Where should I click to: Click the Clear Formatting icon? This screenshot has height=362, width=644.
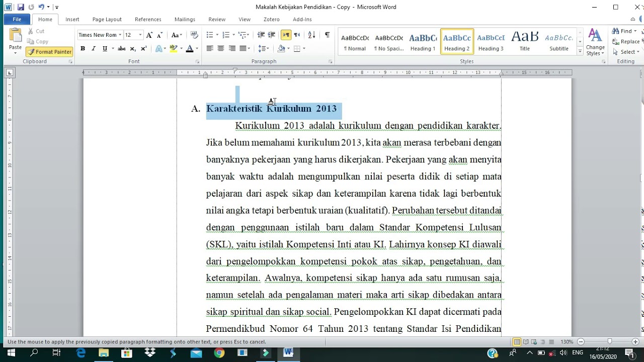point(195,35)
